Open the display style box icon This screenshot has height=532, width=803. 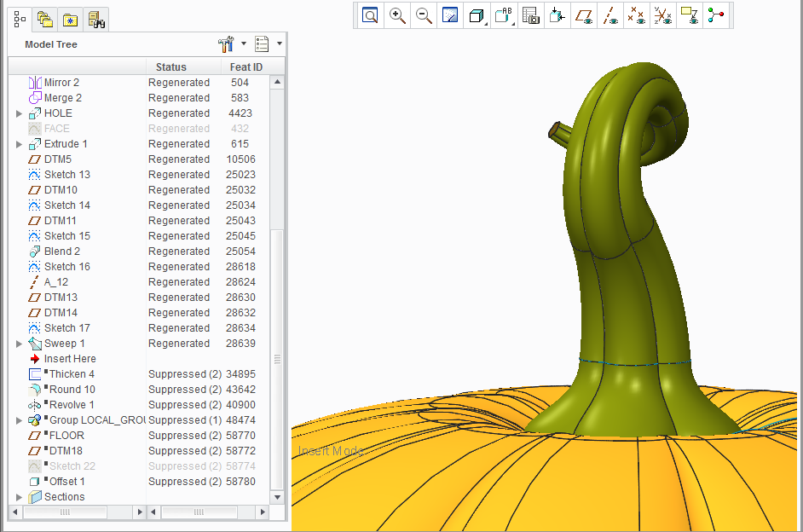coord(477,15)
